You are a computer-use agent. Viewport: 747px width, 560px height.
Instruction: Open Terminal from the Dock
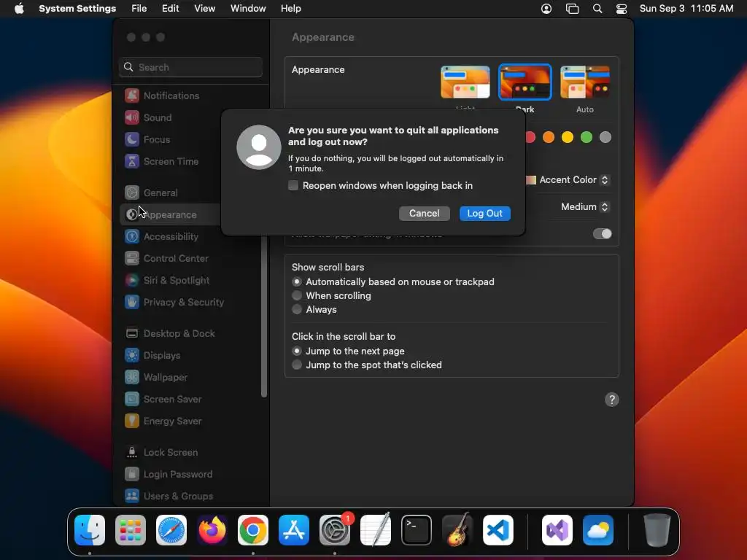click(417, 530)
